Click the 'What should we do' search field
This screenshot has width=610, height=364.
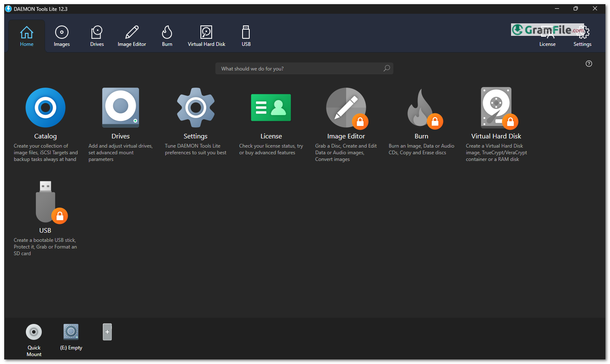click(301, 69)
